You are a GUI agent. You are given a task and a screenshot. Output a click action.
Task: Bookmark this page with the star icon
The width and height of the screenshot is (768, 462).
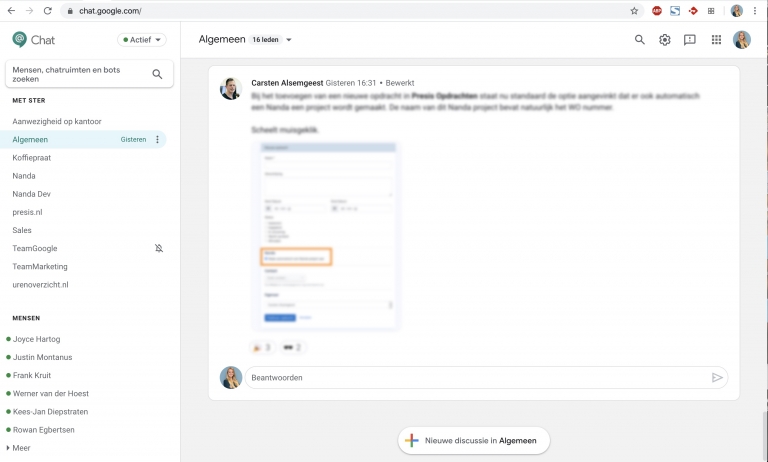[634, 11]
